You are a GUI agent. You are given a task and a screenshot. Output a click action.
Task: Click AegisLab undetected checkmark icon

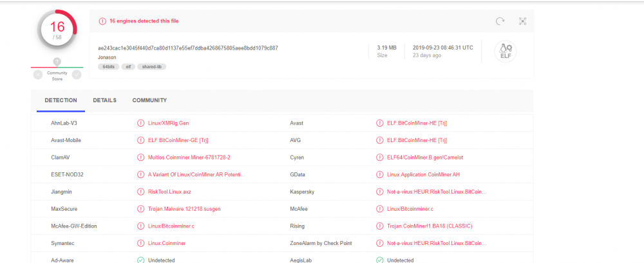379,260
